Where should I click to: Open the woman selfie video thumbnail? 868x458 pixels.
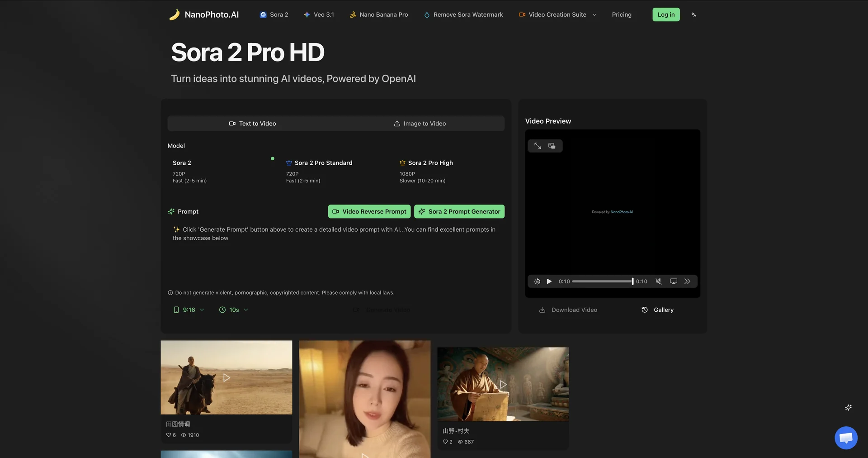(x=365, y=399)
